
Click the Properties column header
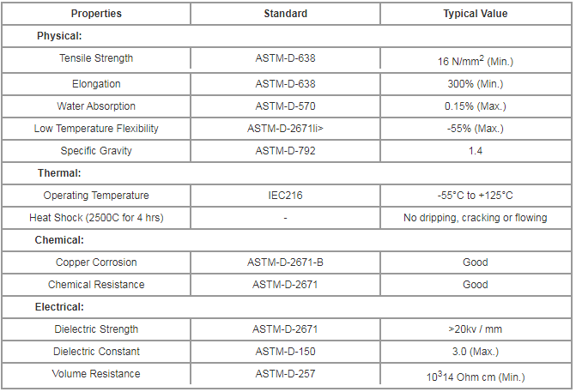96,14
